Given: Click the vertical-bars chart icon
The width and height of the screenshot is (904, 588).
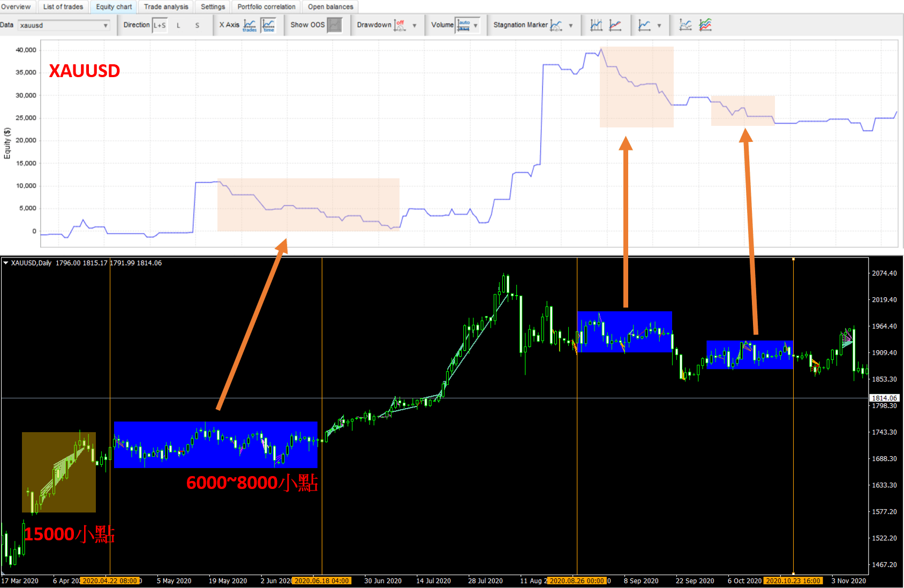Looking at the screenshot, I should pyautogui.click(x=596, y=25).
